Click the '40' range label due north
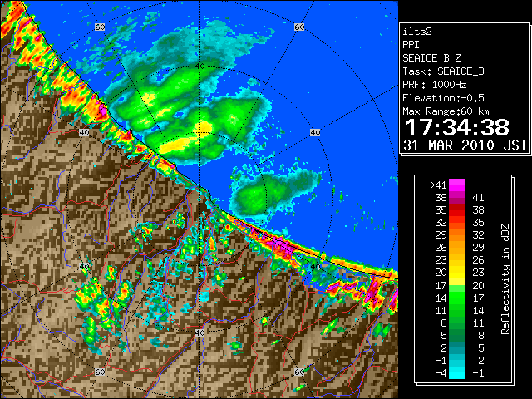 tap(199, 66)
